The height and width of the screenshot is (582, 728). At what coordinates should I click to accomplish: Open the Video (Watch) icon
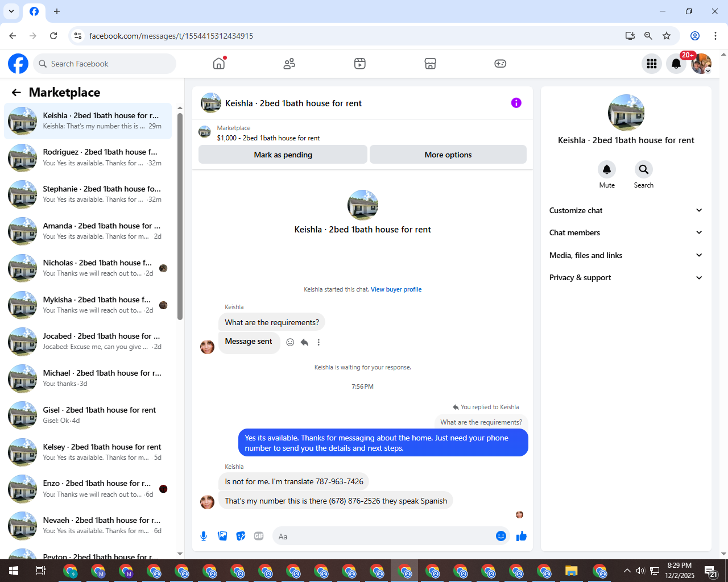(x=360, y=64)
